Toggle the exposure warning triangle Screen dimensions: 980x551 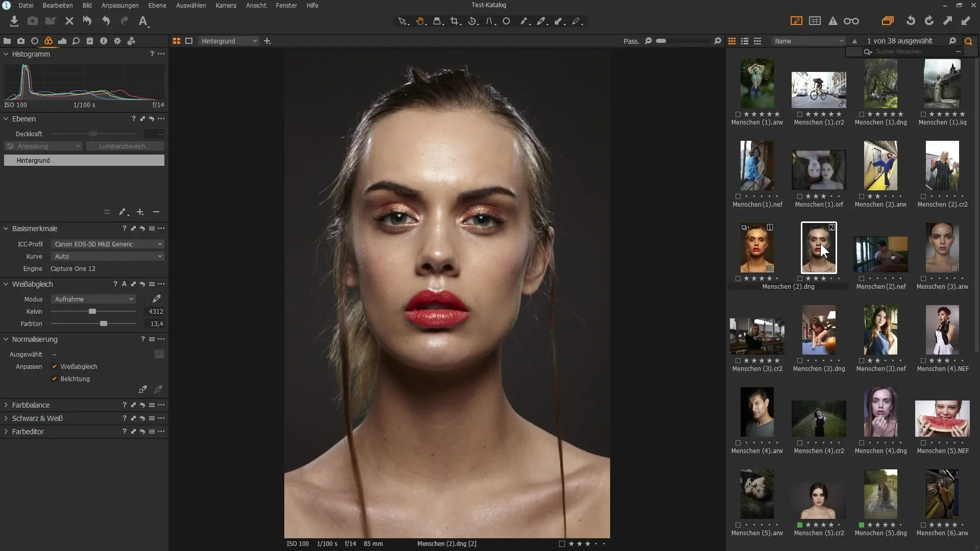(x=833, y=21)
